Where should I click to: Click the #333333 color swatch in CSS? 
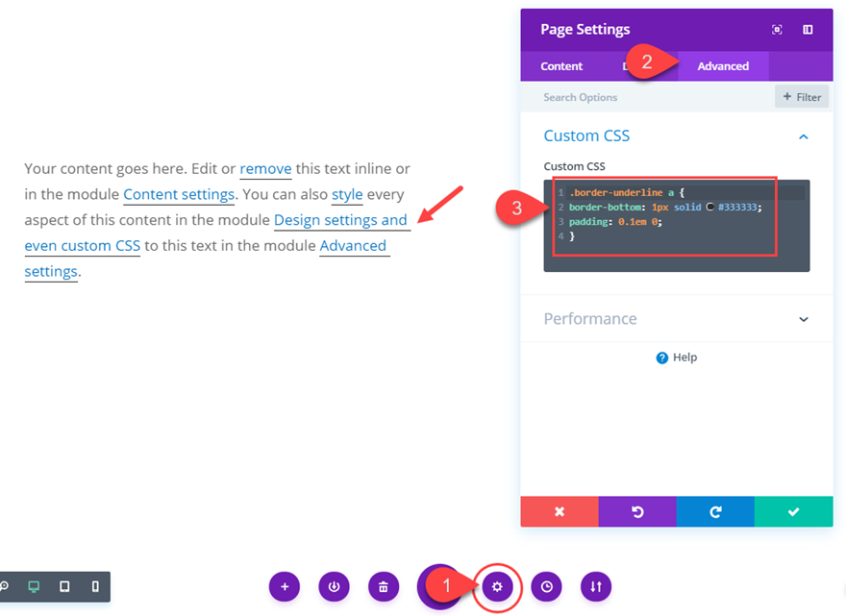(710, 208)
